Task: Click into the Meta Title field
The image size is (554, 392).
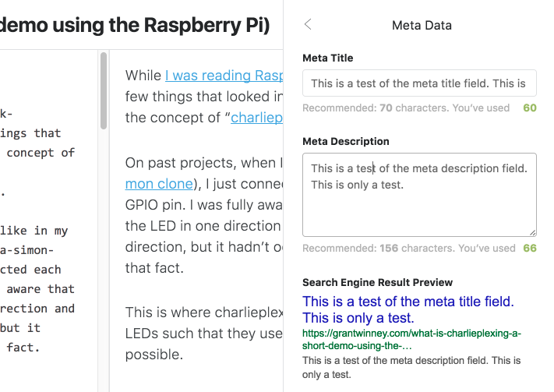Action: (419, 83)
